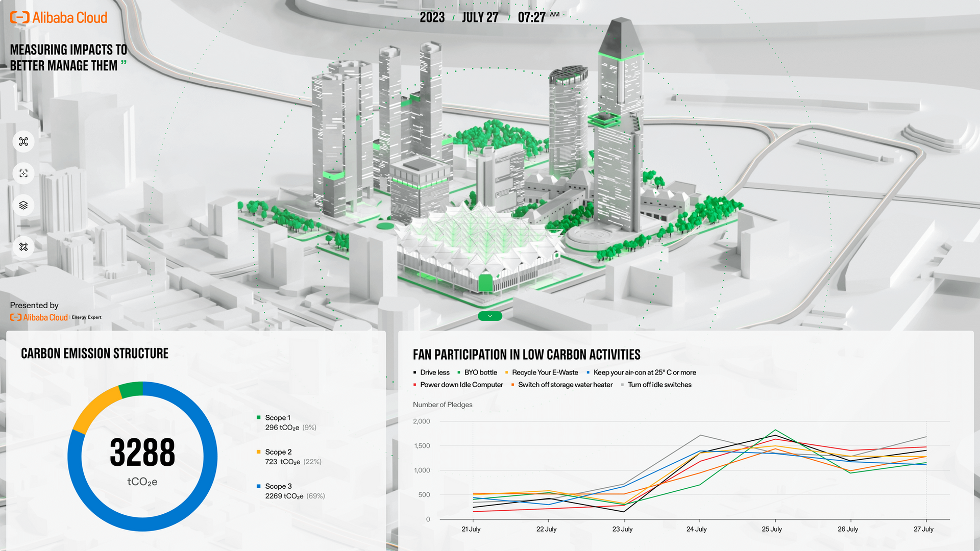
Task: Select the Scope 1 legend entry
Action: 277,418
